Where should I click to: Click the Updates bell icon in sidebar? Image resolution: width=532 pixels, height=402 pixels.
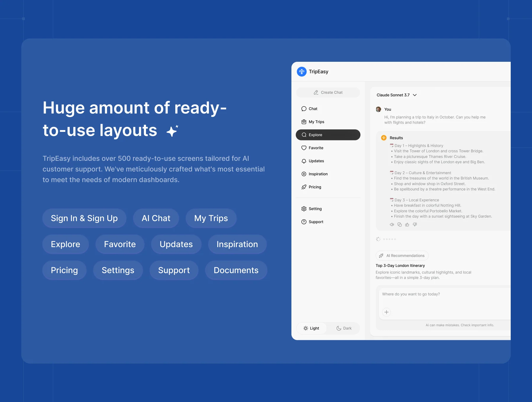coord(304,161)
